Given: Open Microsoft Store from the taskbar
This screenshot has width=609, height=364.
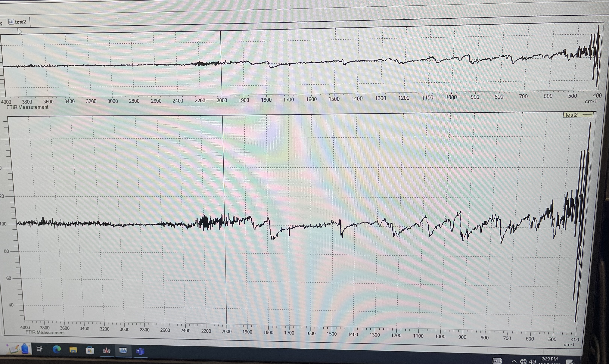Looking at the screenshot, I should click(90, 350).
